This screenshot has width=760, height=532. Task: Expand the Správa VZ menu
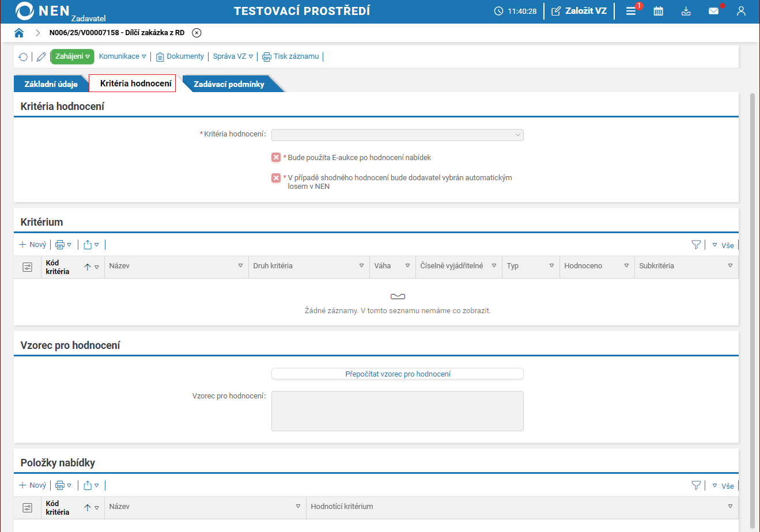[x=233, y=56]
